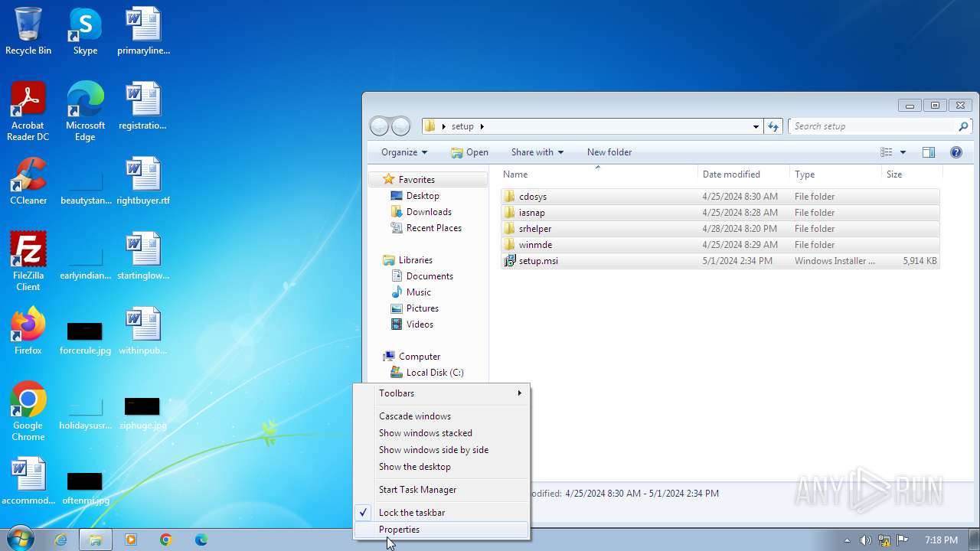Viewport: 980px width, 551px height.
Task: Select the winmde folder
Action: click(720, 245)
